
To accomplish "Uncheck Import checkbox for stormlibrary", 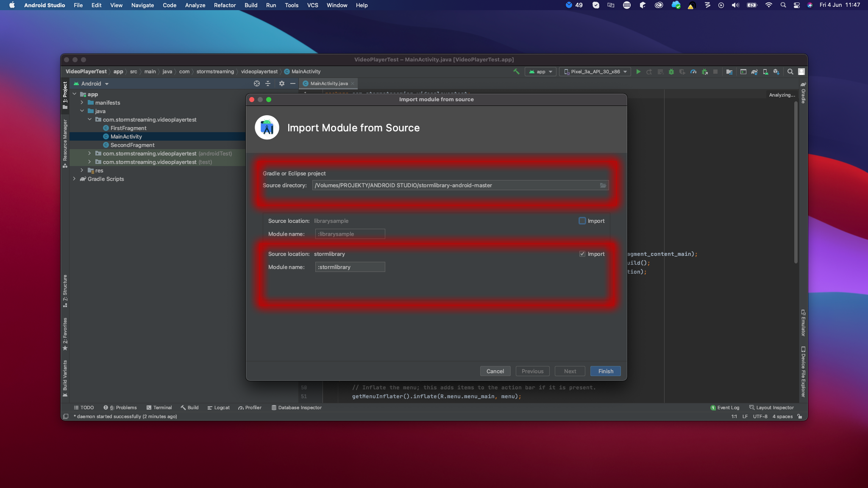I will [x=582, y=254].
